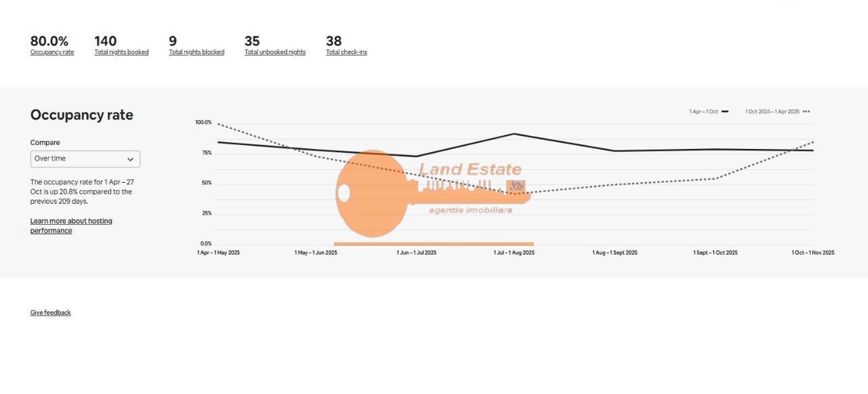
Task: Select the 1 Oct – 1 Nov 2025 axis label
Action: tap(813, 253)
